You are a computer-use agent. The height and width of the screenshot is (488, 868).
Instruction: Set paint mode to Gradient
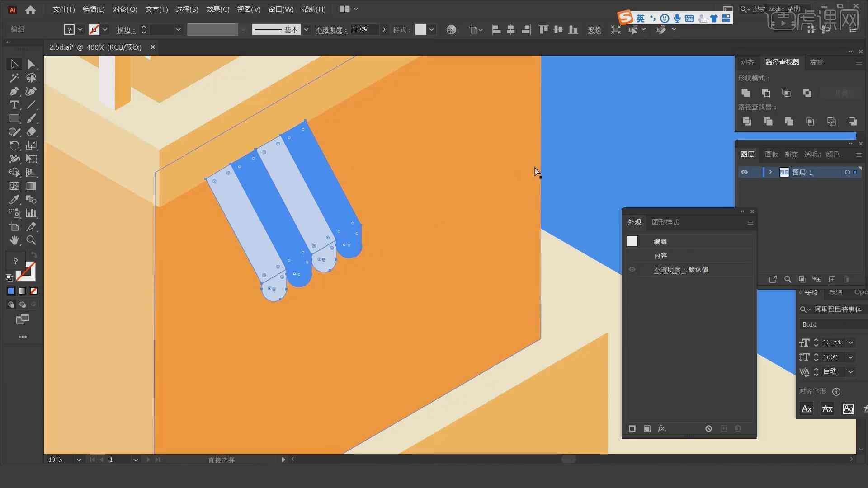tap(22, 291)
